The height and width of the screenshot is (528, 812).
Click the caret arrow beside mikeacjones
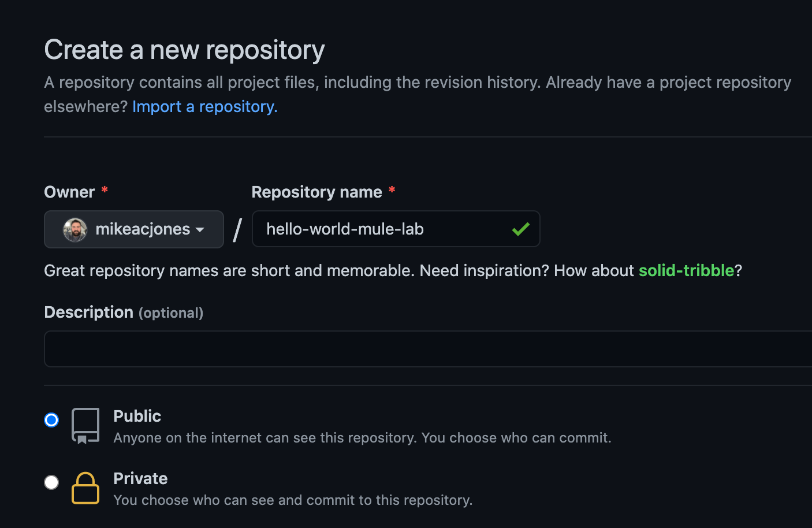point(200,230)
